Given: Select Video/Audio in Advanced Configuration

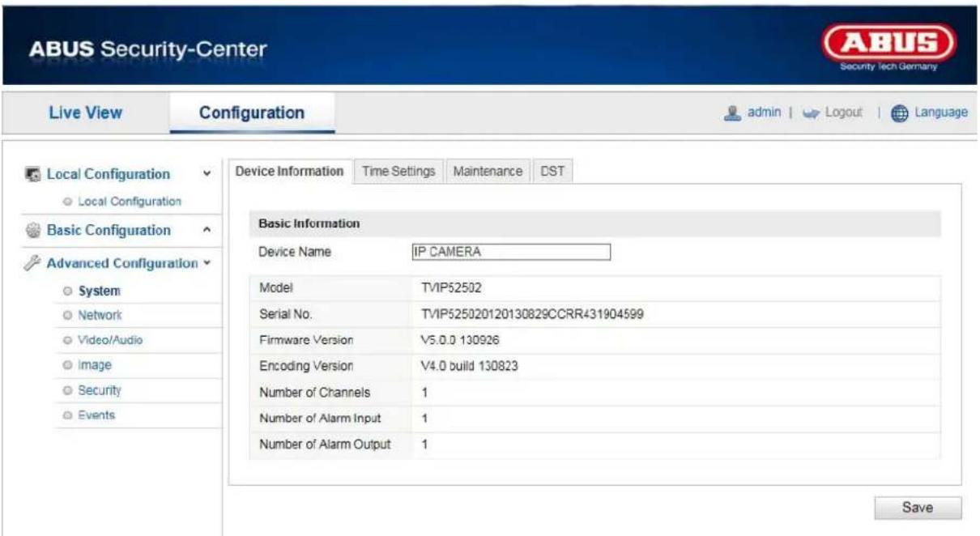Looking at the screenshot, I should 111,340.
